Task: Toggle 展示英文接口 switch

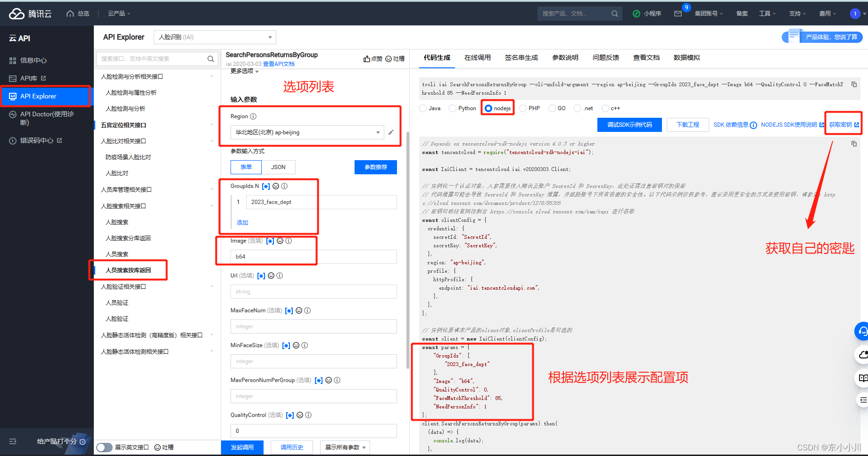Action: (x=104, y=448)
